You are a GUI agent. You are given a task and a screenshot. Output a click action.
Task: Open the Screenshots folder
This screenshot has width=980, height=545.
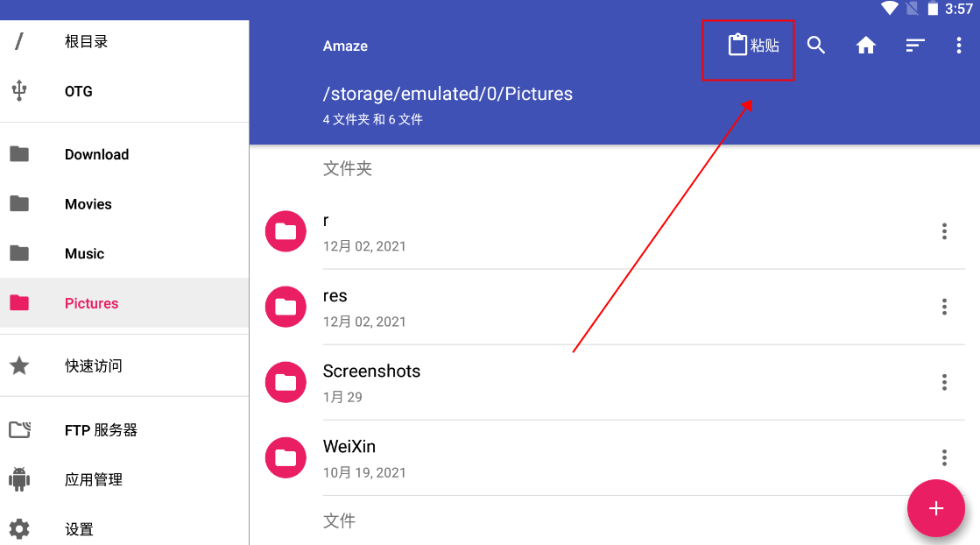click(372, 372)
